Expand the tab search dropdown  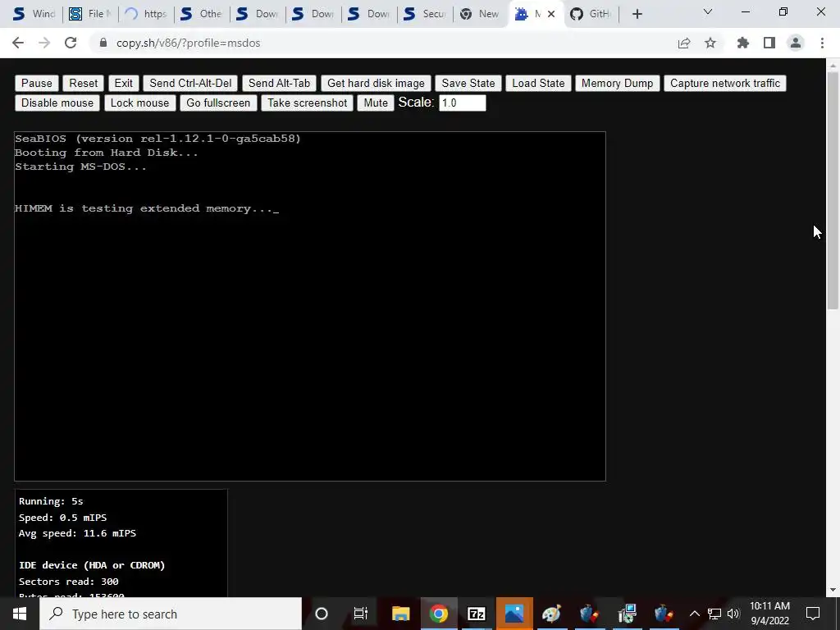tap(708, 12)
